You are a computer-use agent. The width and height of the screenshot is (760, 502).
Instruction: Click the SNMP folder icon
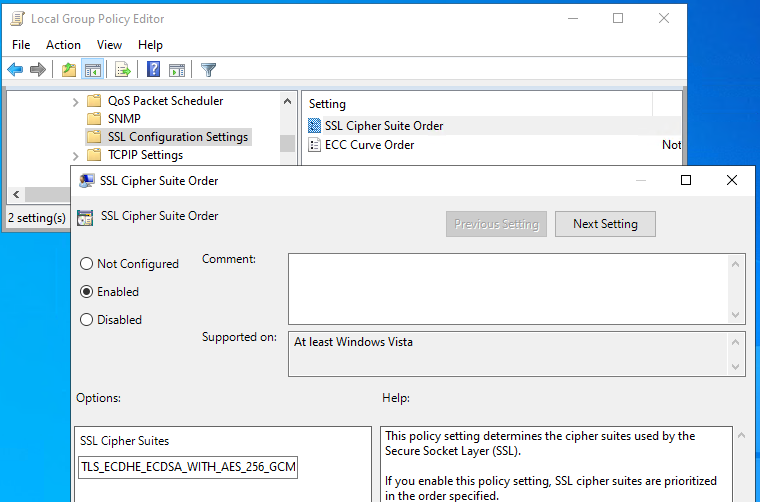[94, 119]
